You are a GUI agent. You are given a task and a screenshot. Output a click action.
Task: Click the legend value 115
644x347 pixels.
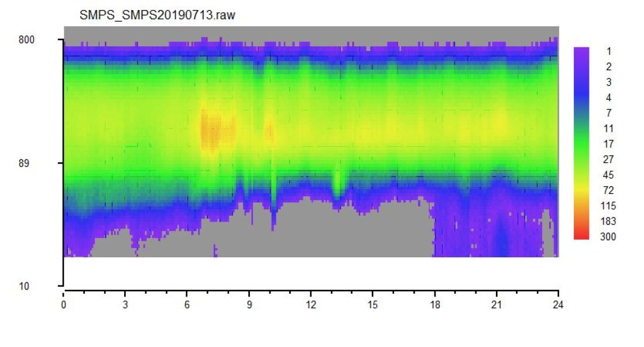(x=608, y=206)
